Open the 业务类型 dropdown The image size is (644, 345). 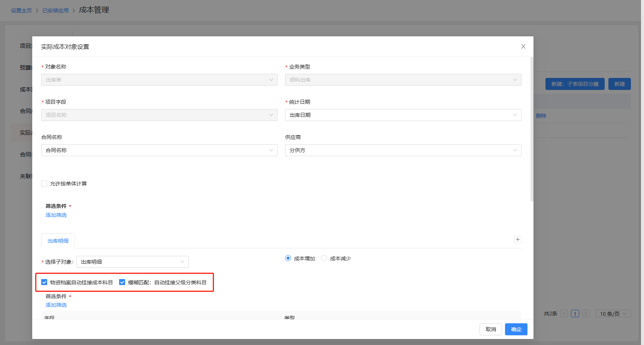[403, 80]
